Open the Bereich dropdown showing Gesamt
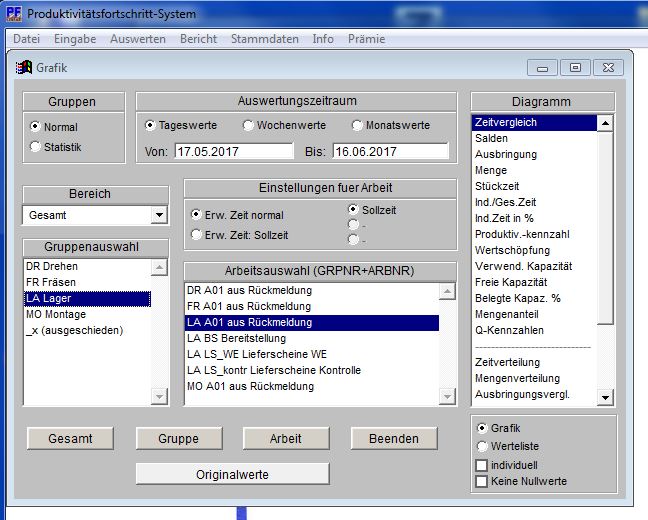 point(158,215)
